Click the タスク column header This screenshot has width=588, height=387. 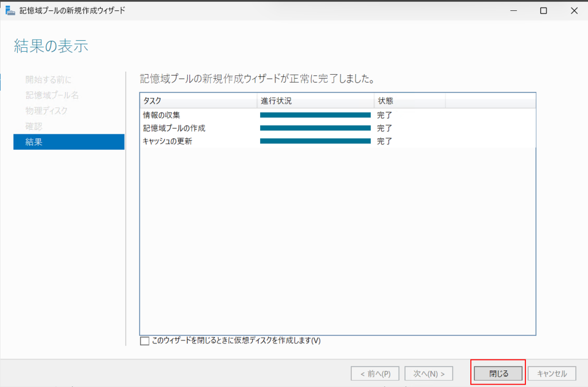coord(198,101)
